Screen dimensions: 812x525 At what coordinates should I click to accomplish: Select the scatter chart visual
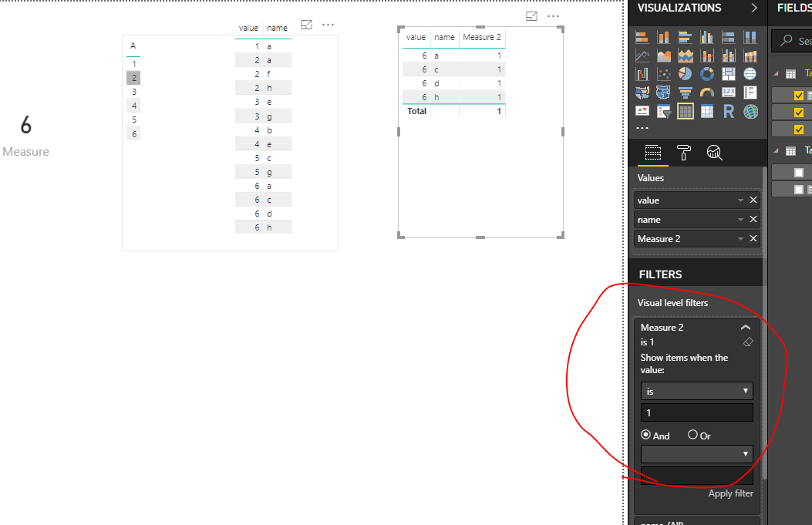point(663,74)
